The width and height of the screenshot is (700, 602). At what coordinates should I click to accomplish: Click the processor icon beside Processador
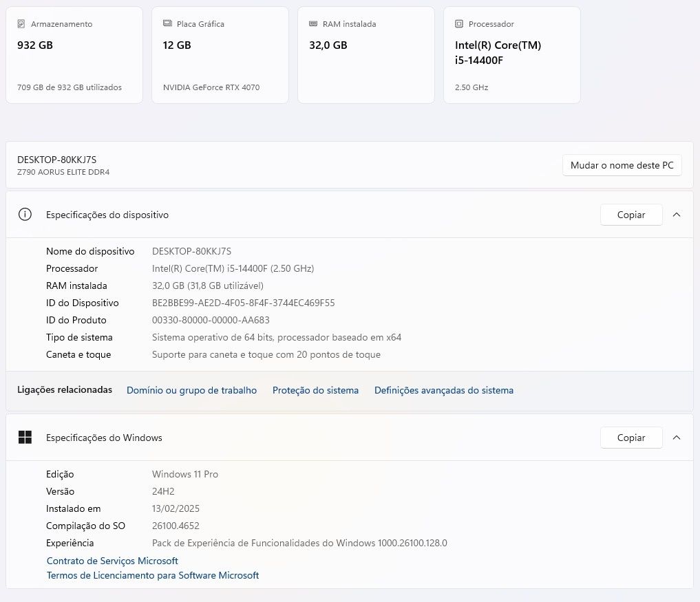tap(459, 23)
